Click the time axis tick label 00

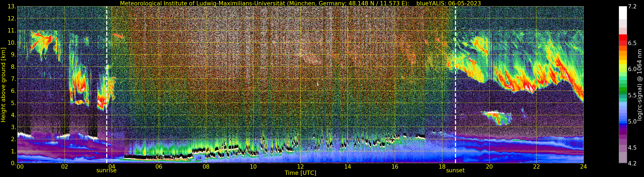[20, 166]
